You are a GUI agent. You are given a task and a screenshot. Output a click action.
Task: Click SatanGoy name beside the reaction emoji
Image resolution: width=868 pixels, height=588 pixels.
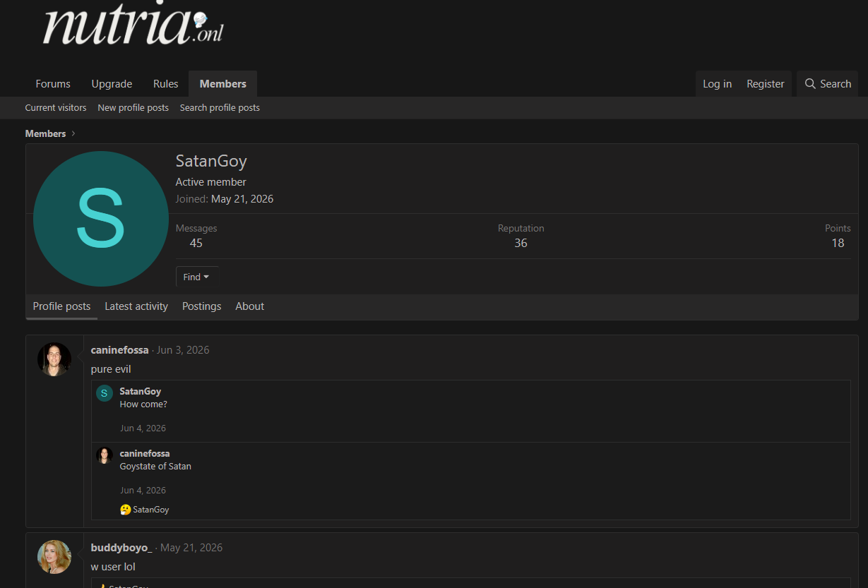pos(151,510)
